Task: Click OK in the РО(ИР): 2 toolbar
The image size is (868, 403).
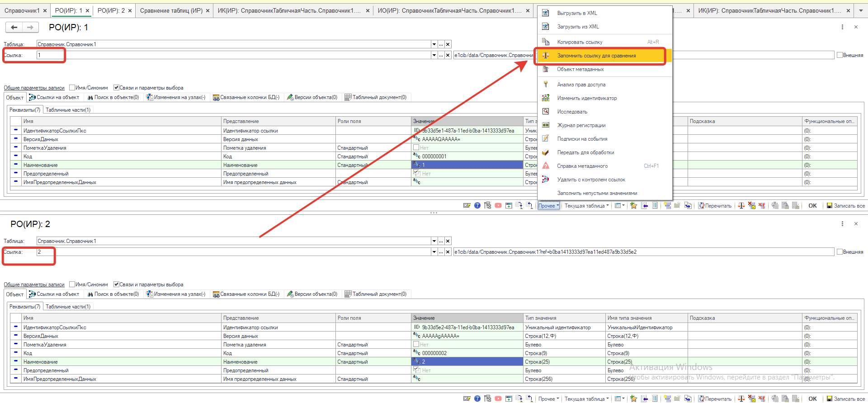Action: pos(812,399)
